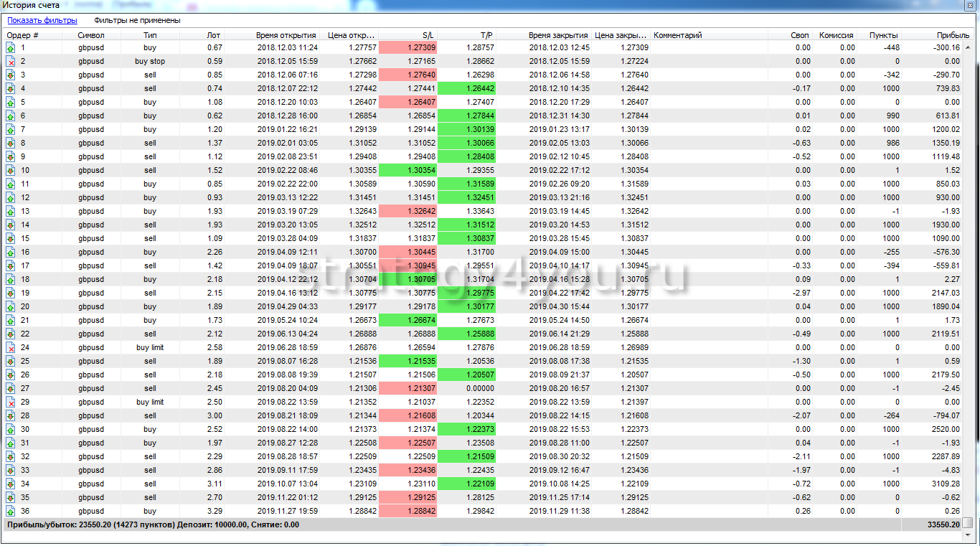Image resolution: width=980 pixels, height=546 pixels.
Task: Click the Комментарий column header
Action: (677, 35)
